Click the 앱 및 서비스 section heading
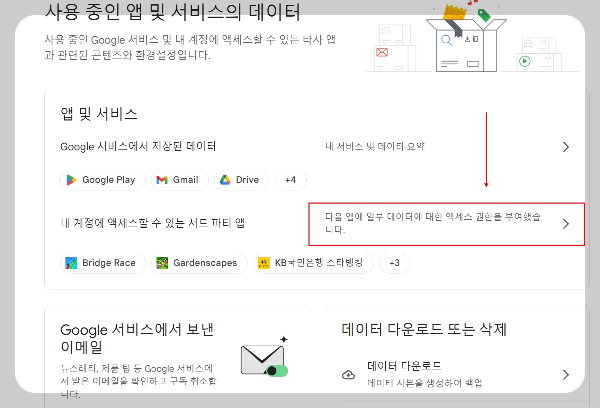 pyautogui.click(x=99, y=114)
